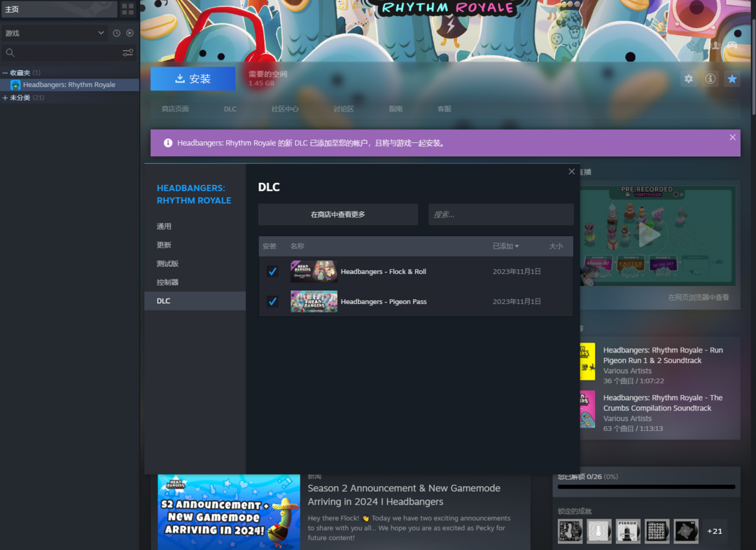Close the DLC properties dialog
The image size is (756, 550).
(572, 172)
